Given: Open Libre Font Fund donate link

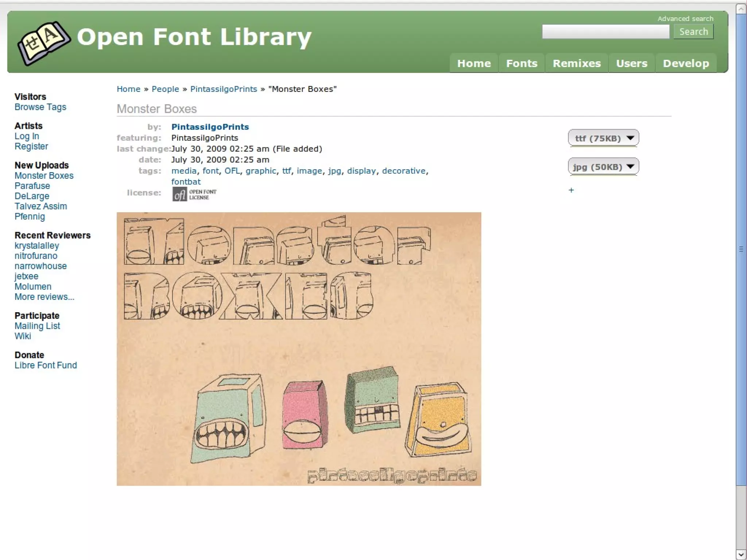Looking at the screenshot, I should click(46, 365).
